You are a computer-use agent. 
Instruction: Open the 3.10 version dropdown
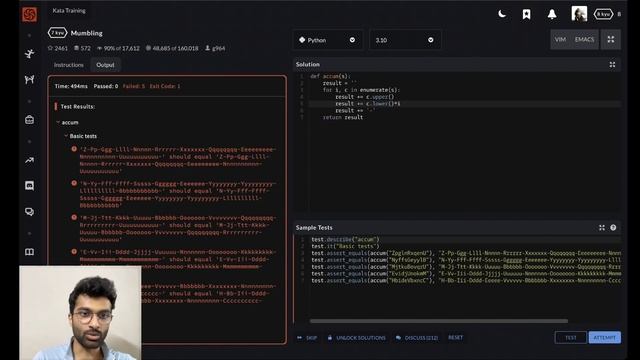[404, 40]
